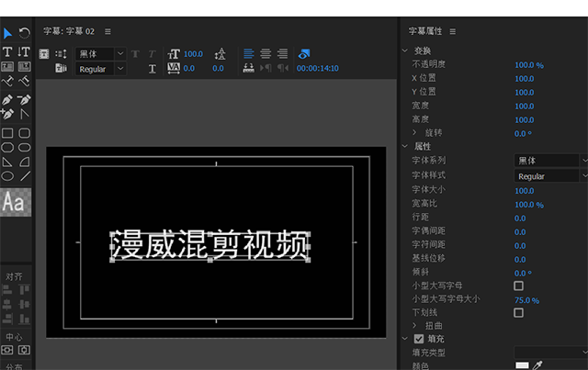Pick the Line tool
The height and width of the screenshot is (370, 588).
(x=25, y=175)
